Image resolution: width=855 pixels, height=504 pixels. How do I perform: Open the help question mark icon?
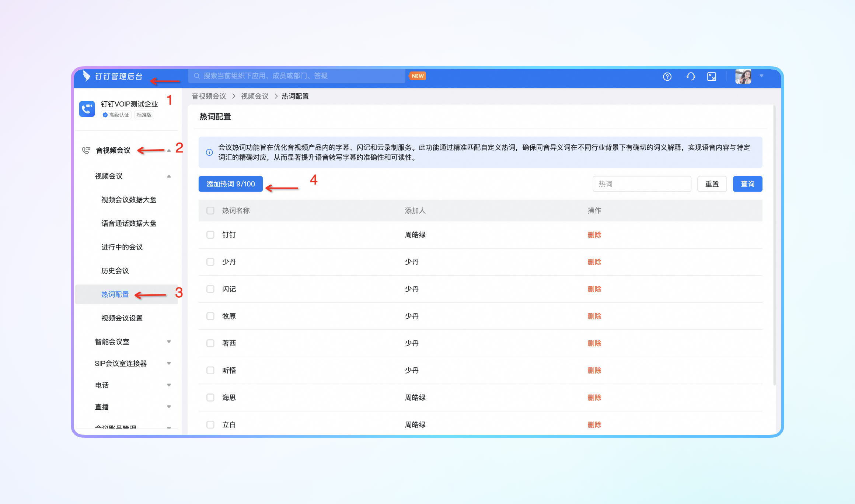tap(667, 76)
